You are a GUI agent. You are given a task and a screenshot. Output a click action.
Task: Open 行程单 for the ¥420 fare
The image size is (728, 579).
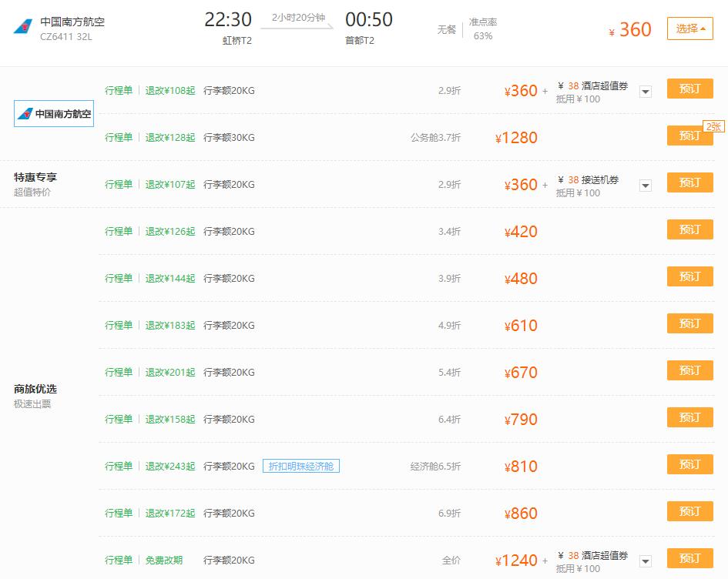[x=119, y=230]
